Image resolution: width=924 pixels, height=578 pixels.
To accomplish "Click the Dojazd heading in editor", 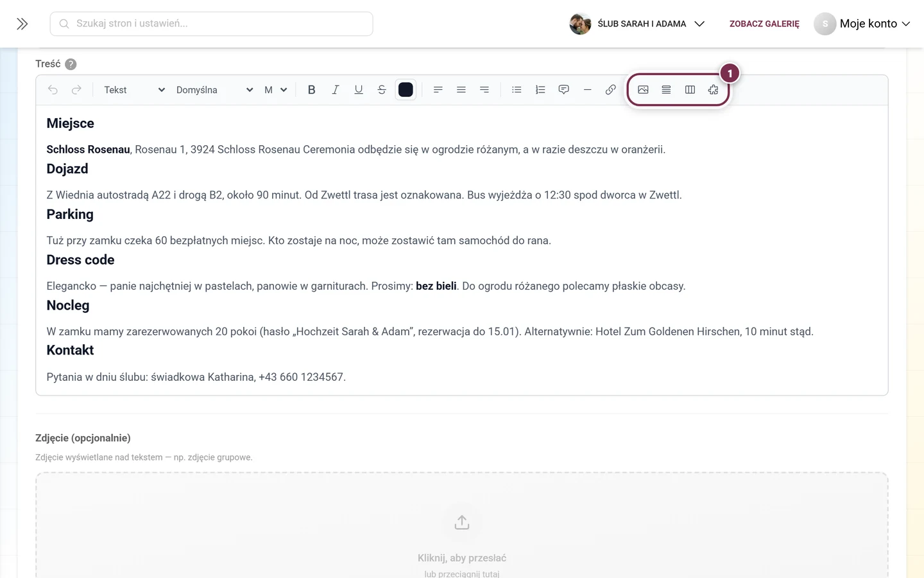I will (67, 169).
